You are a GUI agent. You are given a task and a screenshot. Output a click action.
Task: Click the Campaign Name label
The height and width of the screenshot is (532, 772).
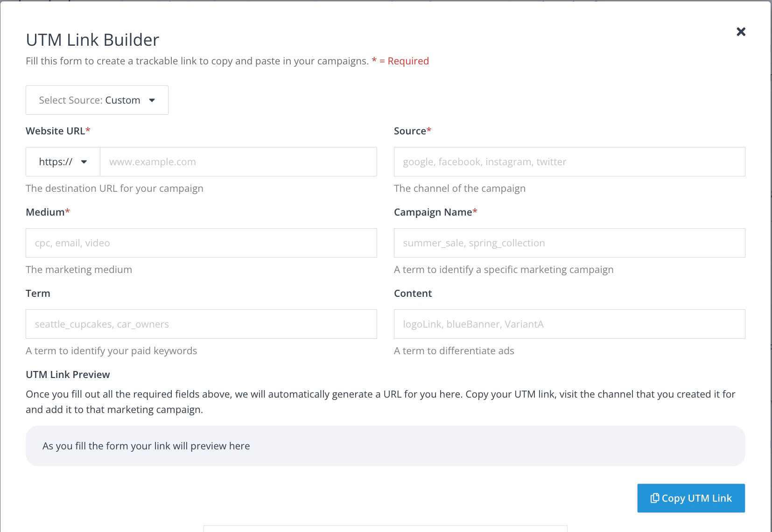pos(435,212)
